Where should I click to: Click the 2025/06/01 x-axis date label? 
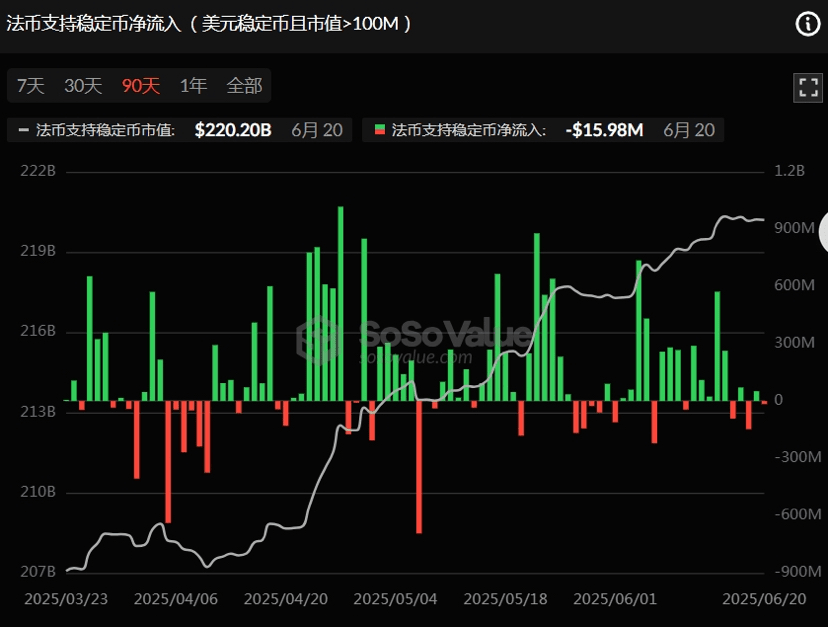615,599
